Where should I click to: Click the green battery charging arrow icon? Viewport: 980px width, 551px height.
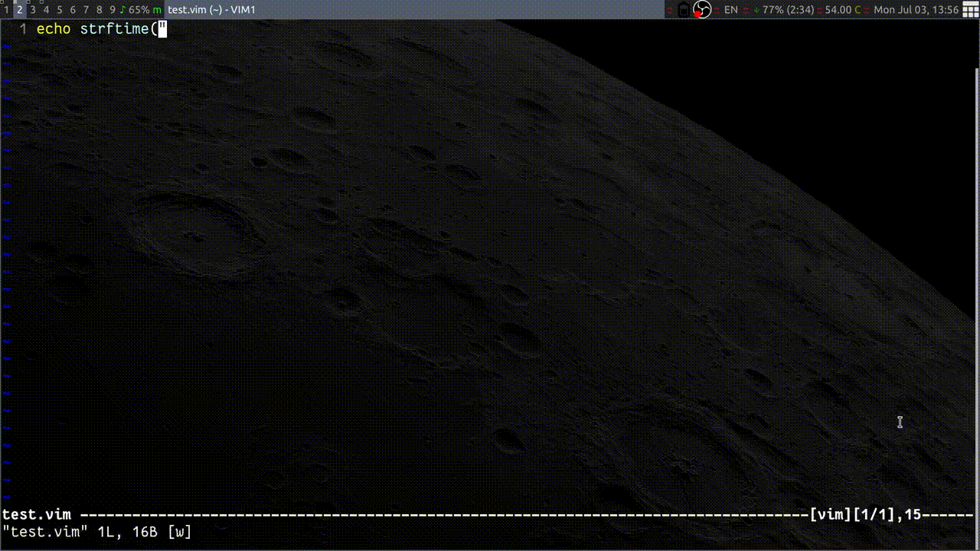click(x=756, y=10)
